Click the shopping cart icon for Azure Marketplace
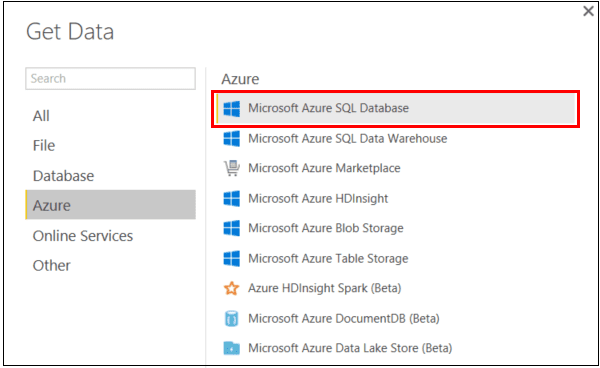Screen dimensions: 600x368 (x=232, y=168)
